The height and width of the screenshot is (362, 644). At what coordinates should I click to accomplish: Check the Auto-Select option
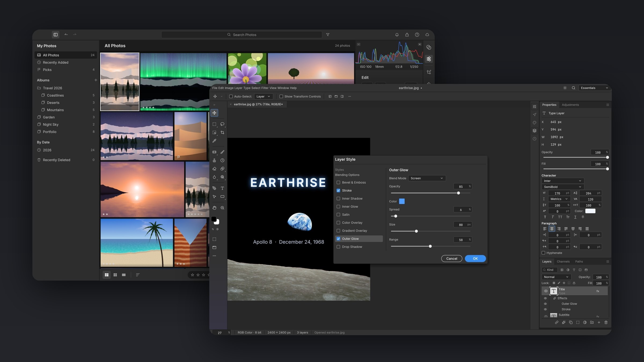click(231, 97)
